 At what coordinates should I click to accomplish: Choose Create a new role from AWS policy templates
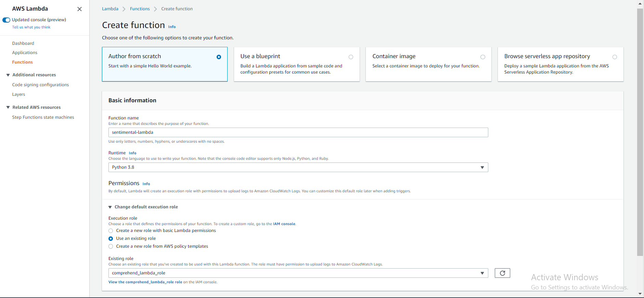tap(111, 247)
